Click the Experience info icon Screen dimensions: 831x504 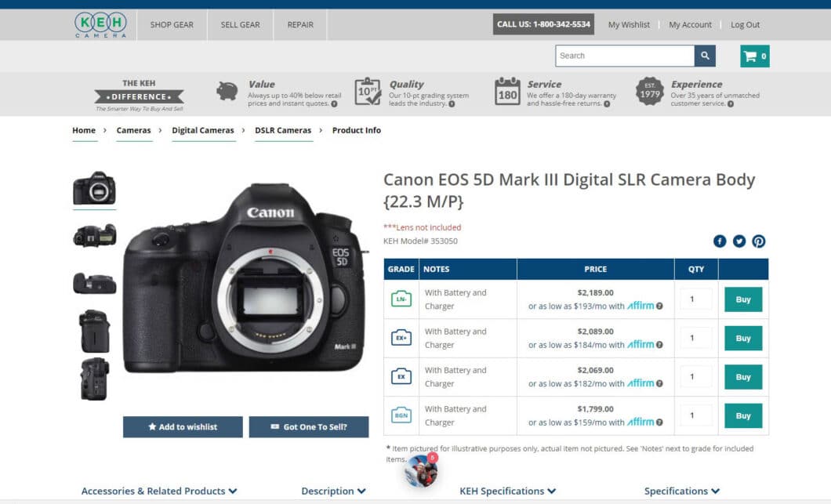(x=731, y=104)
